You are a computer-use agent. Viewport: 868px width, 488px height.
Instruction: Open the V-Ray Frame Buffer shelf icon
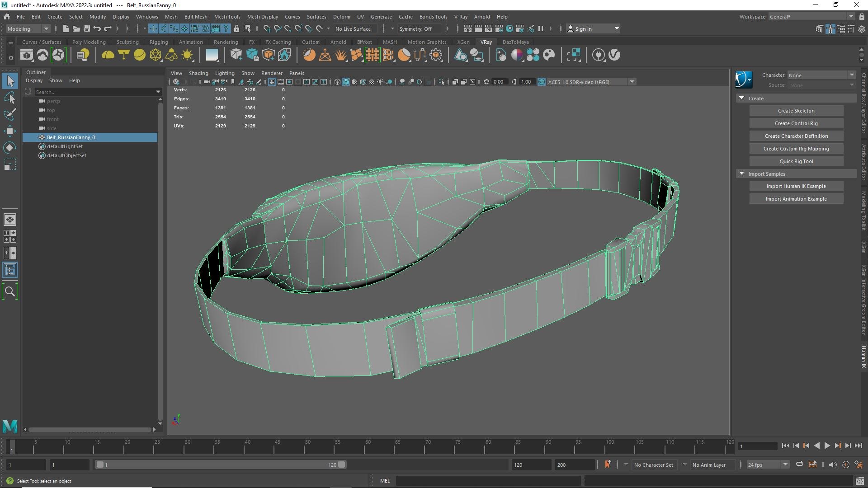tap(27, 55)
